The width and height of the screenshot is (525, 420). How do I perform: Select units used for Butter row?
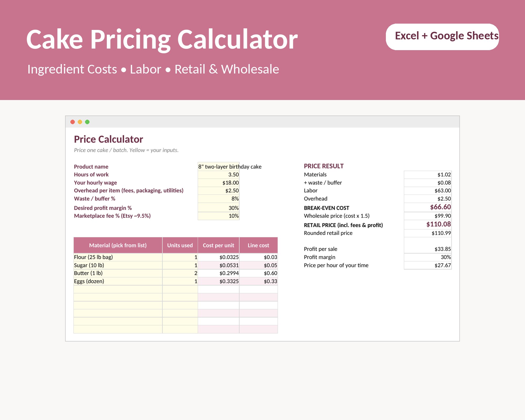tap(180, 273)
